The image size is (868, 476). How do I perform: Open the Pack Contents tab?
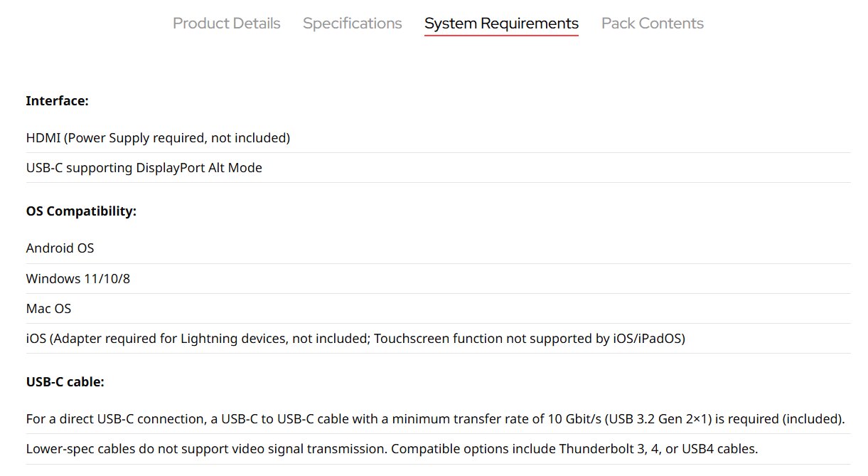click(x=652, y=23)
